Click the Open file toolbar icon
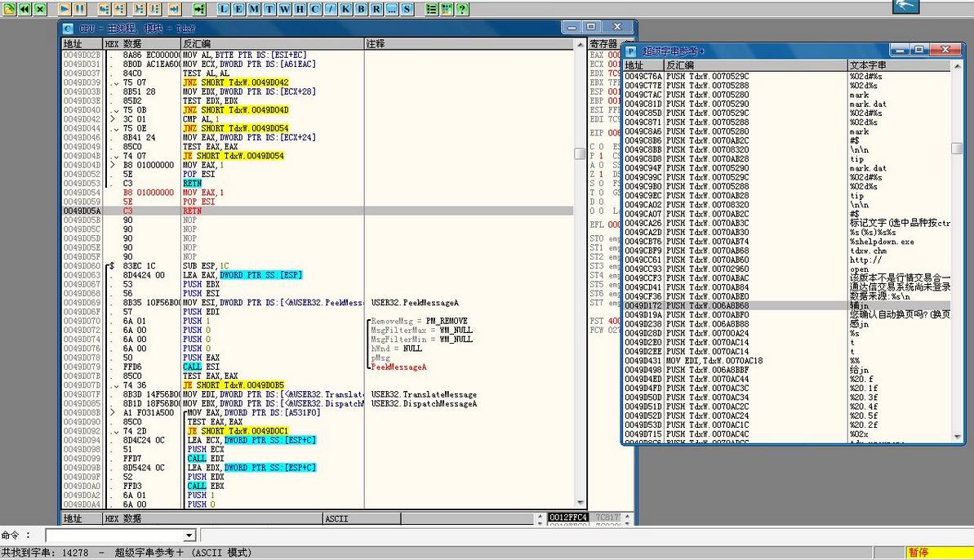 point(9,9)
